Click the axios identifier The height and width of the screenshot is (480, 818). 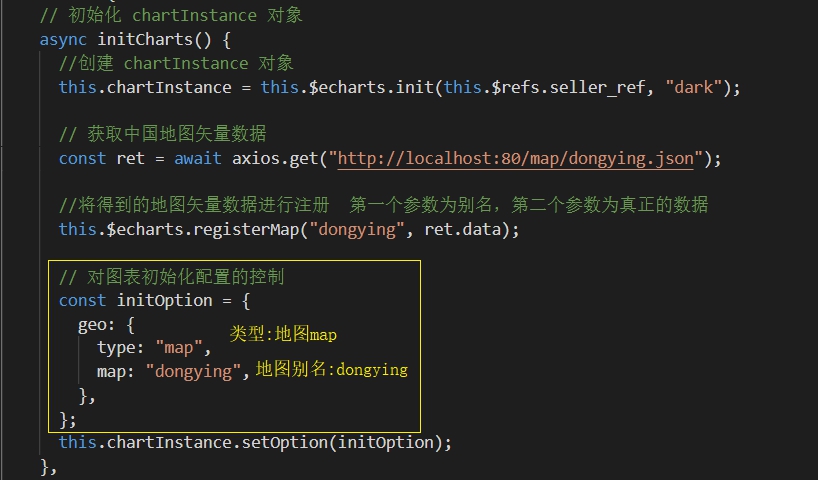(260, 158)
